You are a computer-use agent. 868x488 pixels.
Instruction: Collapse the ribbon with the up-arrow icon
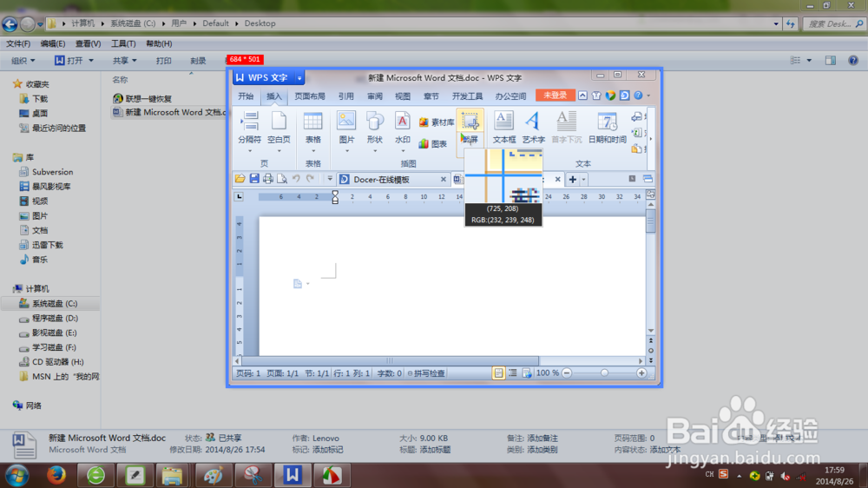[x=582, y=96]
